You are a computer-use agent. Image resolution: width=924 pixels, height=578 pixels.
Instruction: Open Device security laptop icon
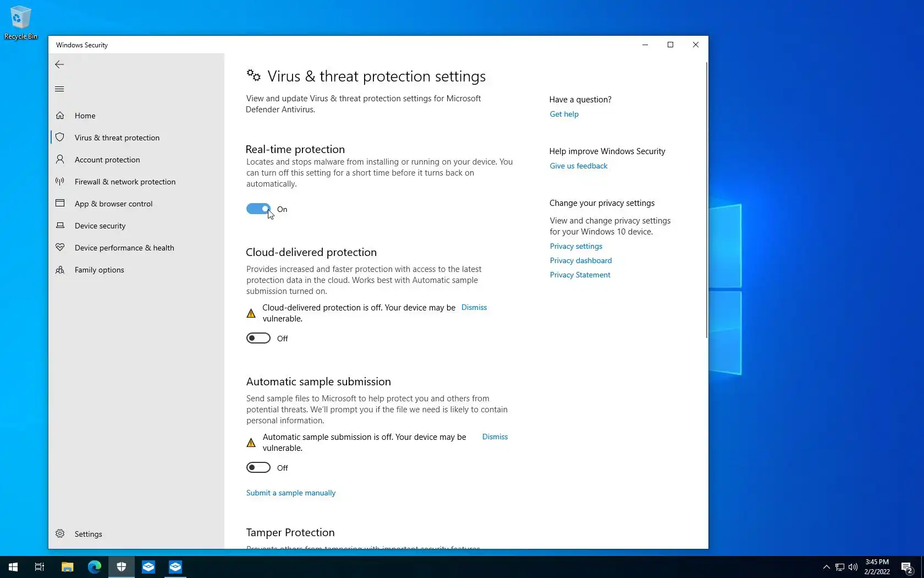pyautogui.click(x=60, y=226)
